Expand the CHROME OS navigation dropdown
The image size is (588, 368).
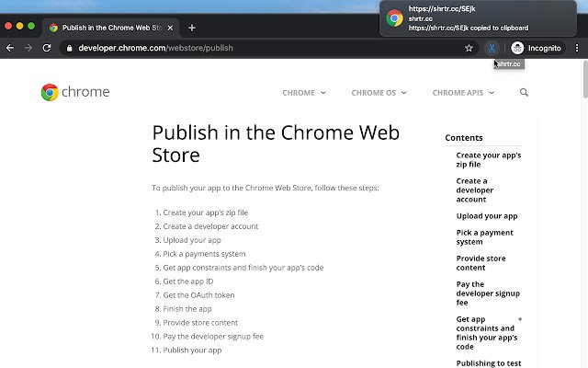pyautogui.click(x=379, y=93)
